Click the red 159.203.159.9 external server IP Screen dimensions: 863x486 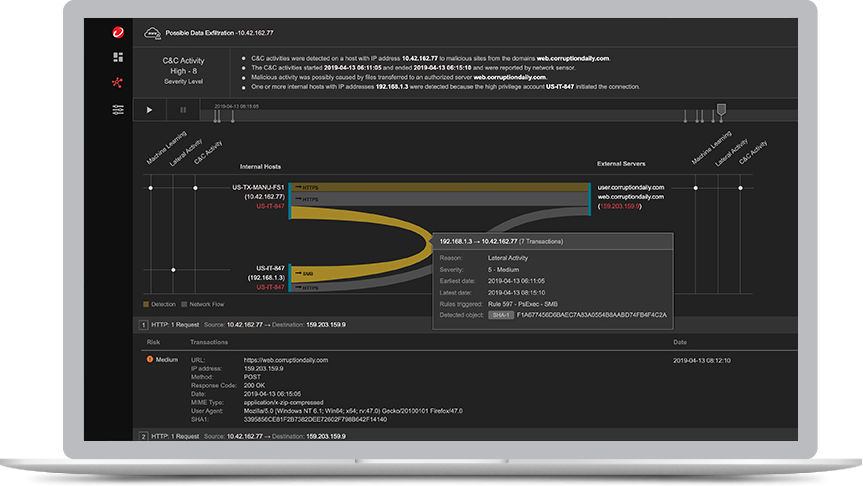click(620, 209)
